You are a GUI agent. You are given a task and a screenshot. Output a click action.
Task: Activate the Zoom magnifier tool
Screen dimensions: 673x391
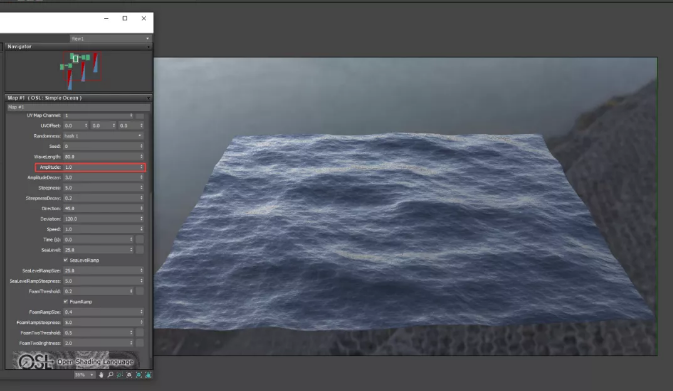click(x=110, y=375)
